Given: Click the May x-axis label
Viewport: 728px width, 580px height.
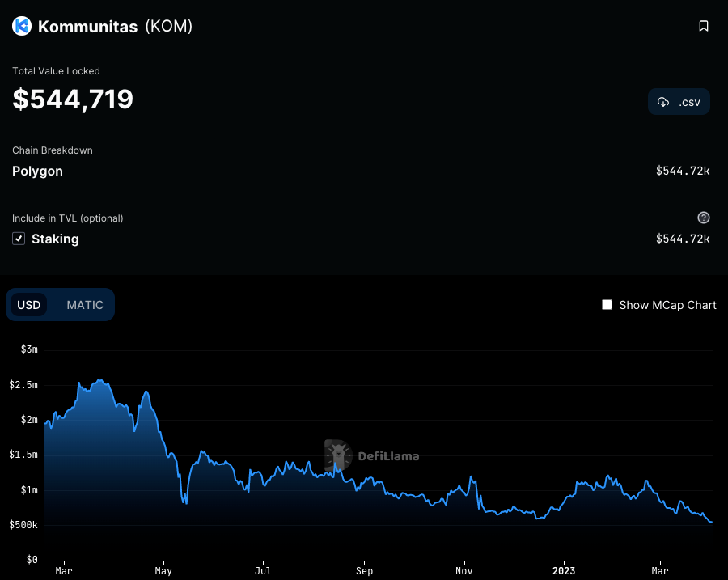Looking at the screenshot, I should (163, 571).
